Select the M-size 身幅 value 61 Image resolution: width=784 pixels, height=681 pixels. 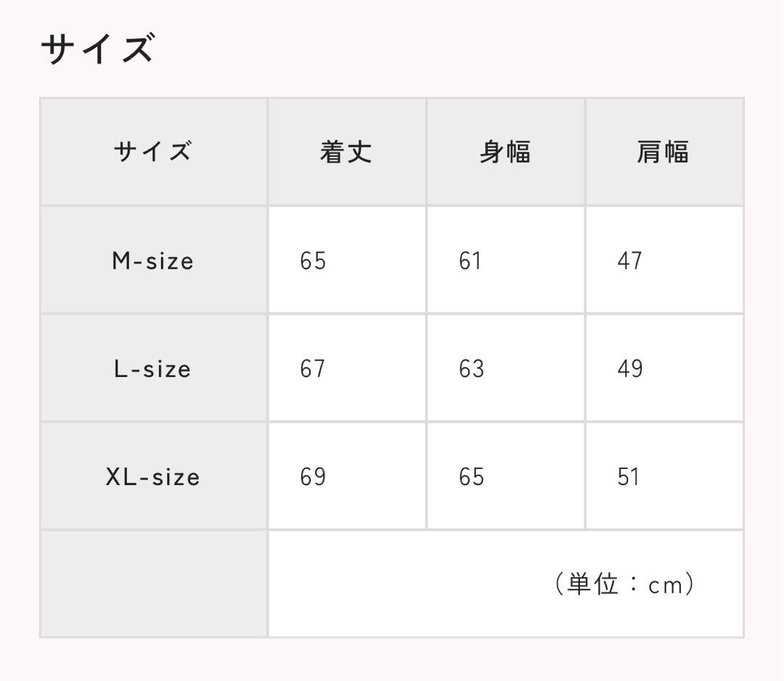470,261
